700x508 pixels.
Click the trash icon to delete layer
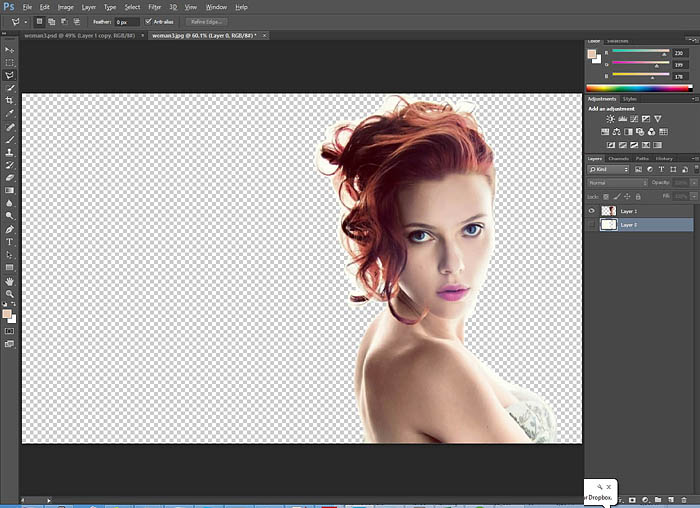tap(682, 498)
